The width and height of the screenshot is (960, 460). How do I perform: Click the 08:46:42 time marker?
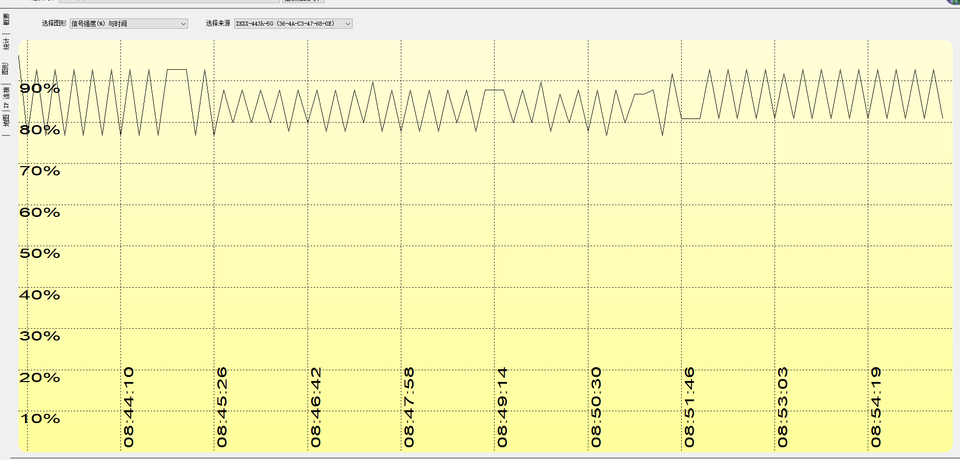[x=316, y=406]
